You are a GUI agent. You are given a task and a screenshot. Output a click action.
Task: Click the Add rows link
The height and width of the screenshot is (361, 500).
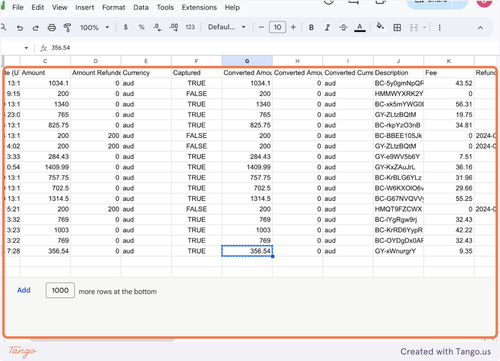(24, 290)
